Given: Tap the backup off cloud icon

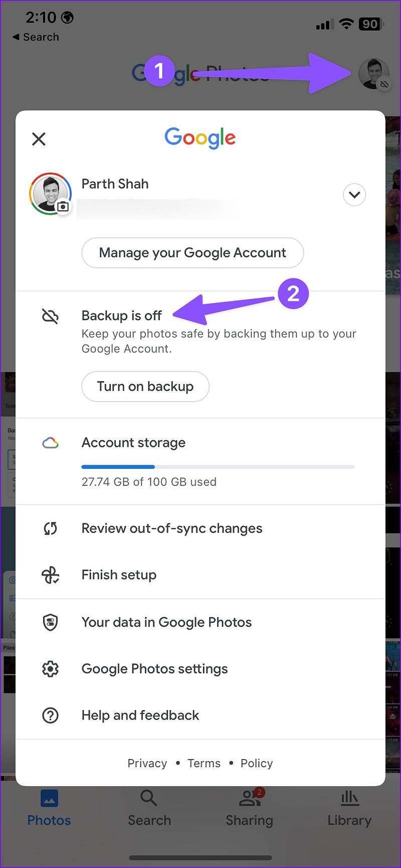Looking at the screenshot, I should [x=50, y=315].
